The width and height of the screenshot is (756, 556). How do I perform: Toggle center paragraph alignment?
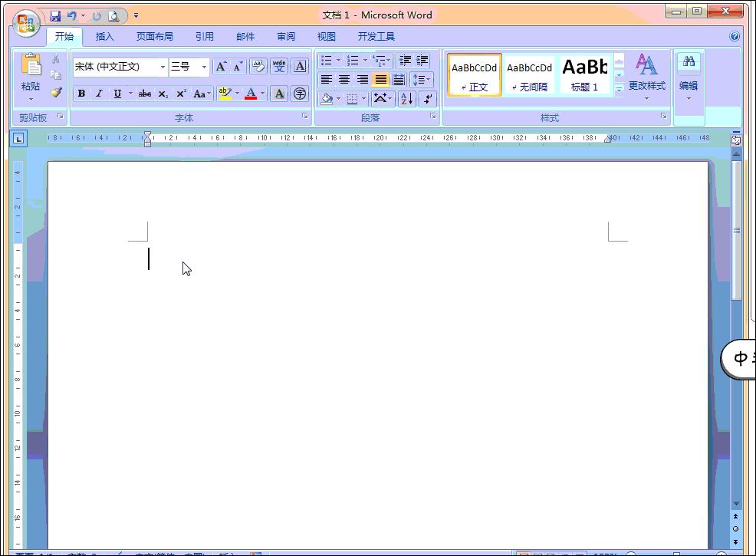[x=343, y=80]
